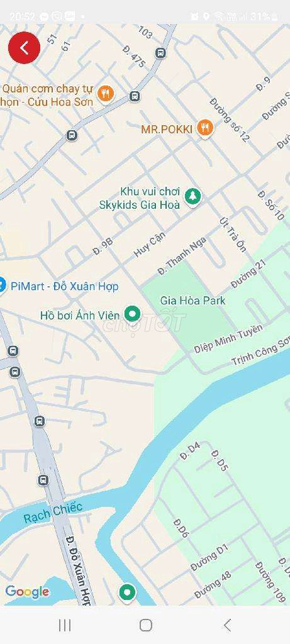This screenshot has height=644, width=290.
Task: Tap Rạch Chiếc river label
Action: 53,513
